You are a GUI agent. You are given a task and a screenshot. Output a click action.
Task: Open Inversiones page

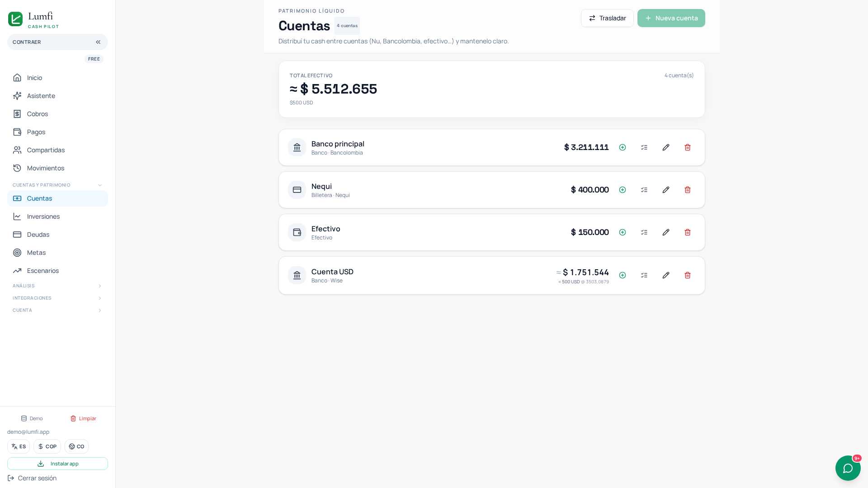point(57,216)
